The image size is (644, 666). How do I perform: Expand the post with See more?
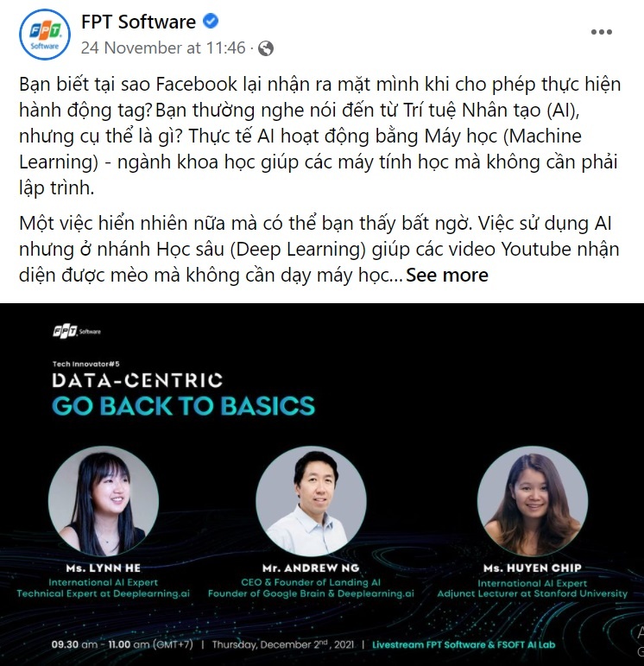point(447,276)
